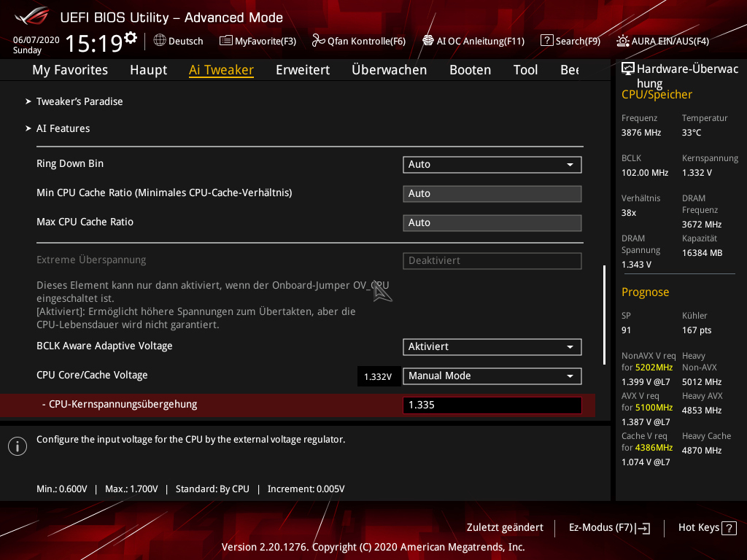Click the Ez-Modus exit arrow icon
747x560 pixels.
point(643,528)
